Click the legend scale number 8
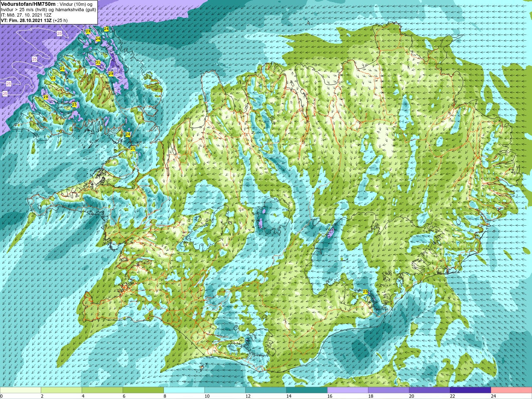 click(x=165, y=396)
